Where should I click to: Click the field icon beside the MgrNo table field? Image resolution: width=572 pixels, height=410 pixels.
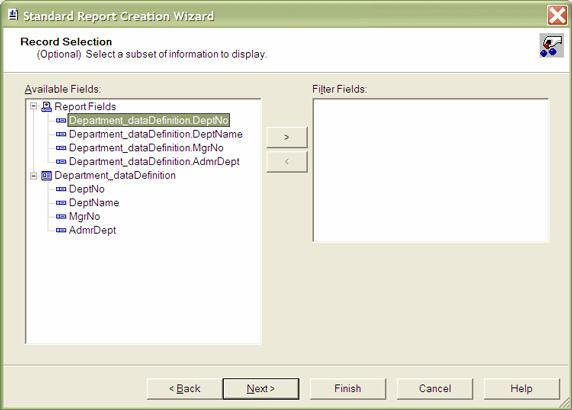coord(61,217)
